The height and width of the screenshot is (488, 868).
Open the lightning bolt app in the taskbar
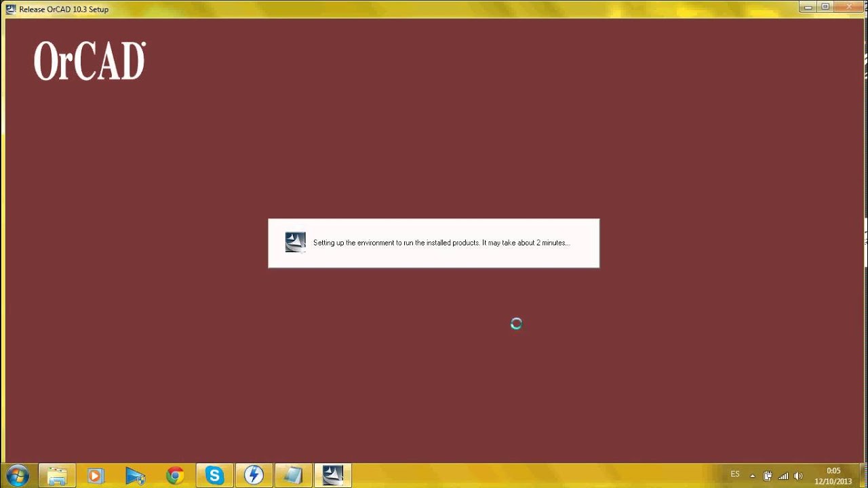click(x=254, y=475)
